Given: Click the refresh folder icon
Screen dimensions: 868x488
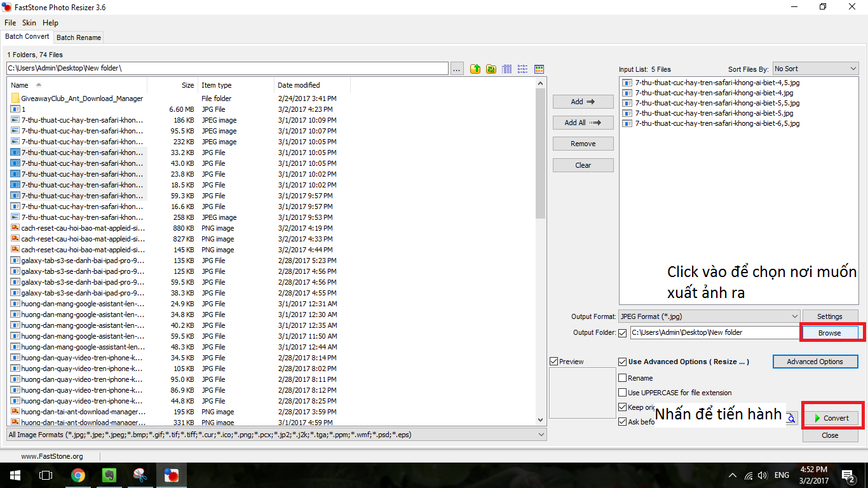Looking at the screenshot, I should pyautogui.click(x=491, y=69).
